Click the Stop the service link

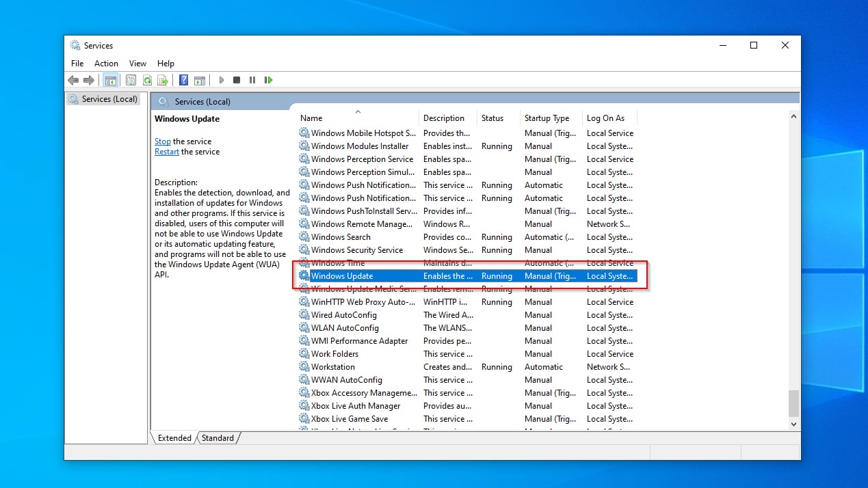click(x=162, y=141)
